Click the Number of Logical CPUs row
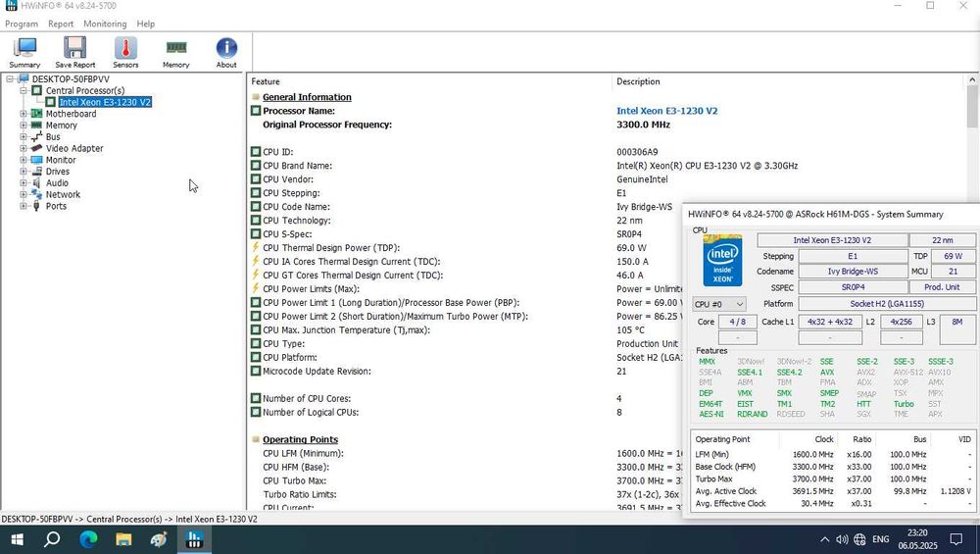 (x=465, y=412)
